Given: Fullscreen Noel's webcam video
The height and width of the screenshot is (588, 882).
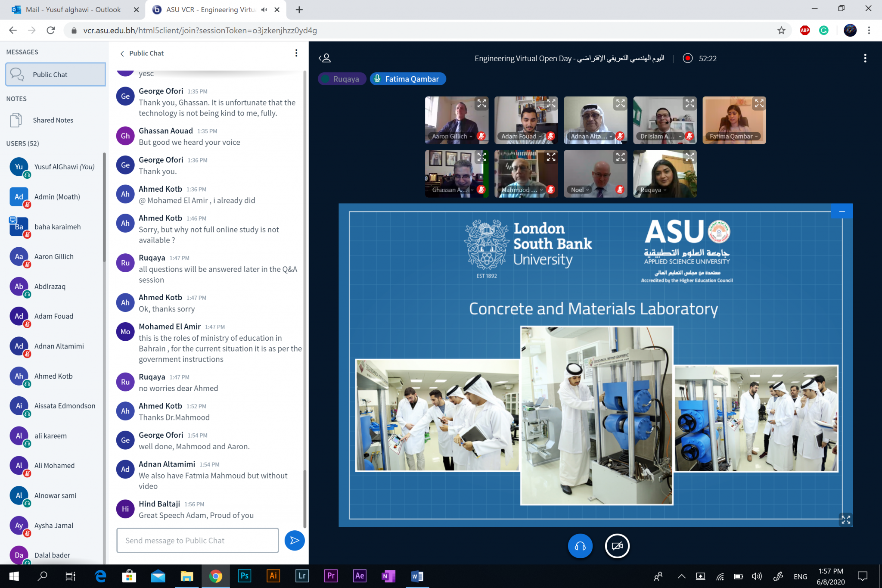Looking at the screenshot, I should pos(620,157).
